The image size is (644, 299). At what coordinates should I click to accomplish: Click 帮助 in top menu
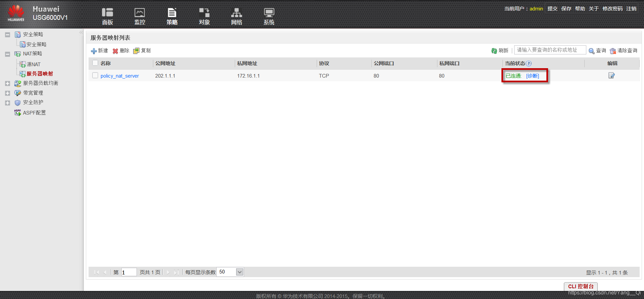pyautogui.click(x=580, y=9)
